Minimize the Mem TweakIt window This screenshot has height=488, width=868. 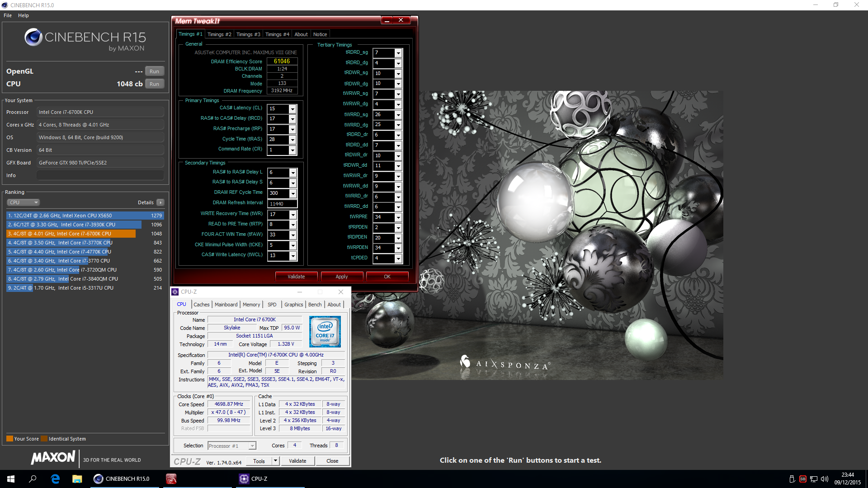387,20
